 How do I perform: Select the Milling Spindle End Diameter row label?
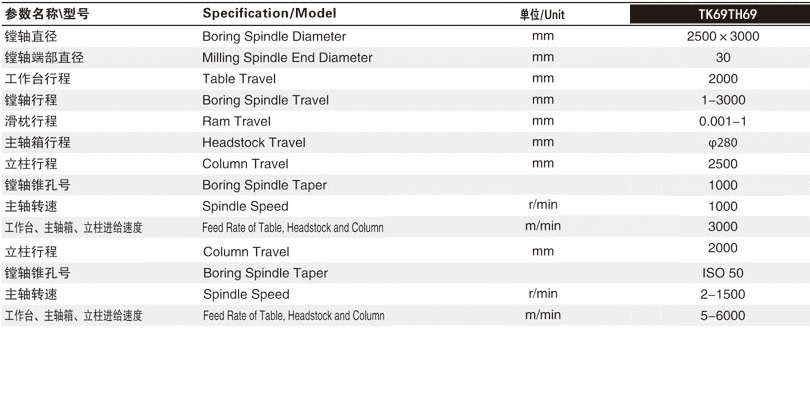tap(287, 57)
